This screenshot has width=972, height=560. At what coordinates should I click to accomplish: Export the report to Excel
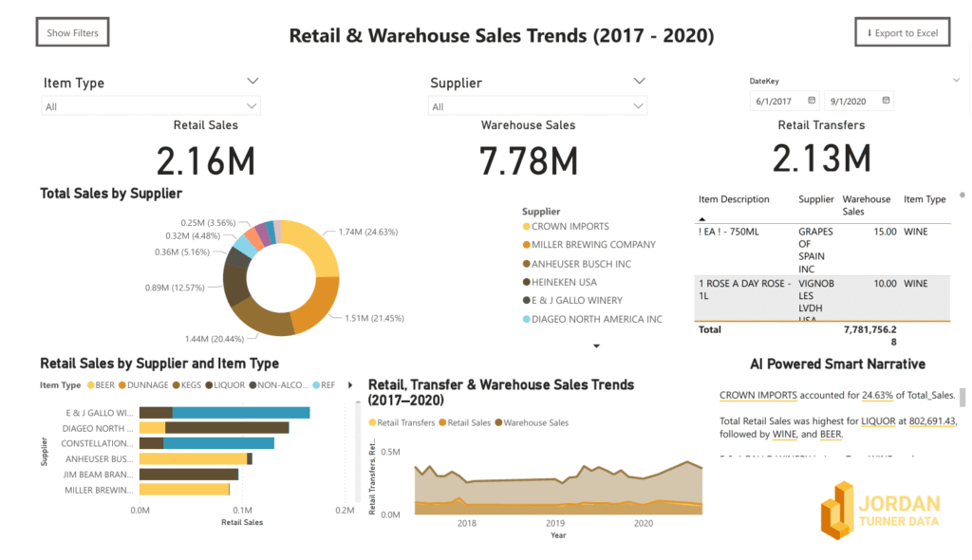903,32
